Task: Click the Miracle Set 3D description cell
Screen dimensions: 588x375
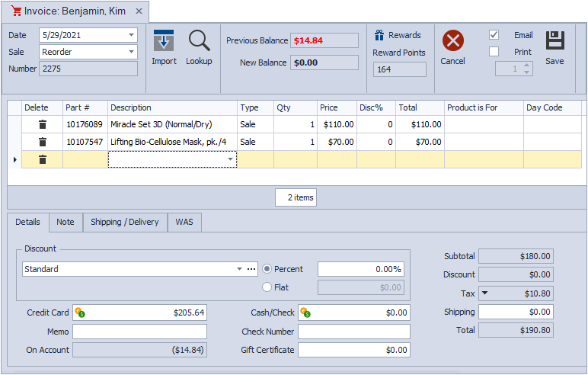Action: click(172, 124)
